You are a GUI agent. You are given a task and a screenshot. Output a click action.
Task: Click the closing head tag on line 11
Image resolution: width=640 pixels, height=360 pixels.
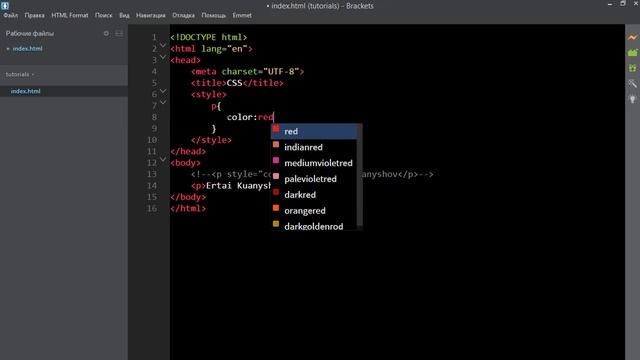188,151
